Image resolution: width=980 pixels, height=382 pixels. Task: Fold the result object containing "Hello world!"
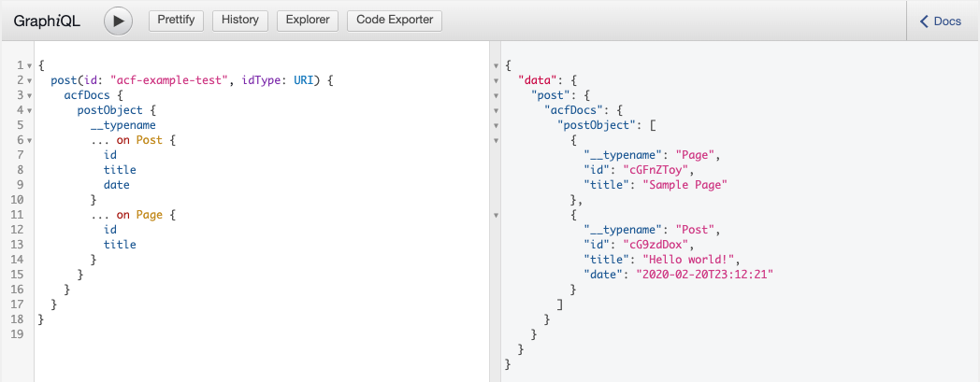click(x=497, y=215)
